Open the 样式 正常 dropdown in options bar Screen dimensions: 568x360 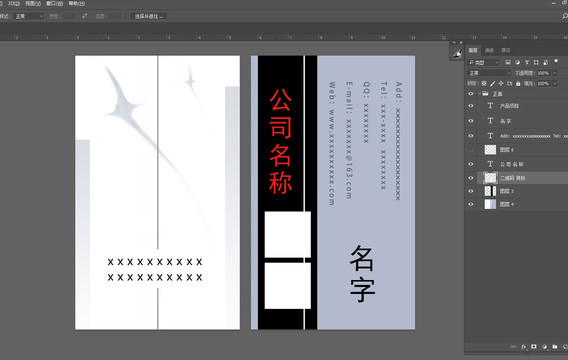[28, 16]
